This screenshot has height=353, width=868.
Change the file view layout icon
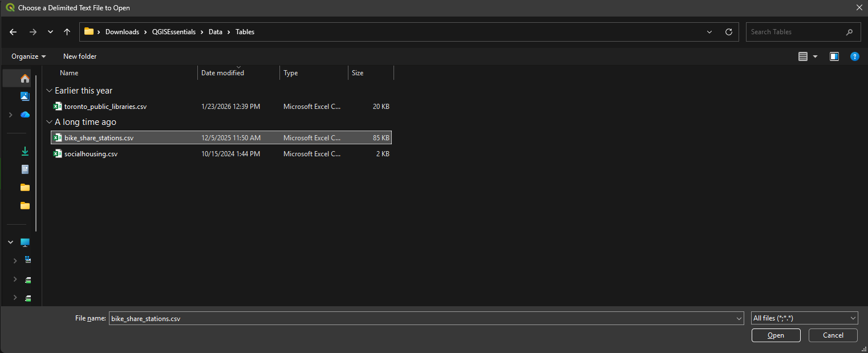tap(803, 56)
